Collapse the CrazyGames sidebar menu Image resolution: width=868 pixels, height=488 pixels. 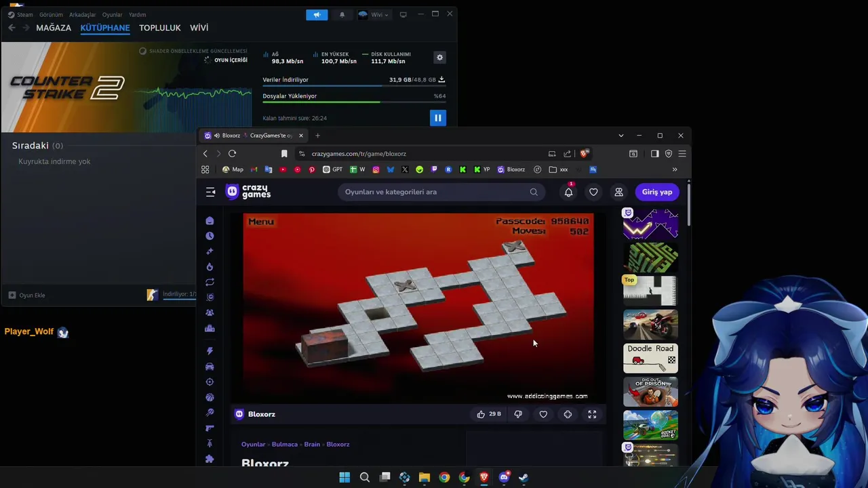[210, 192]
